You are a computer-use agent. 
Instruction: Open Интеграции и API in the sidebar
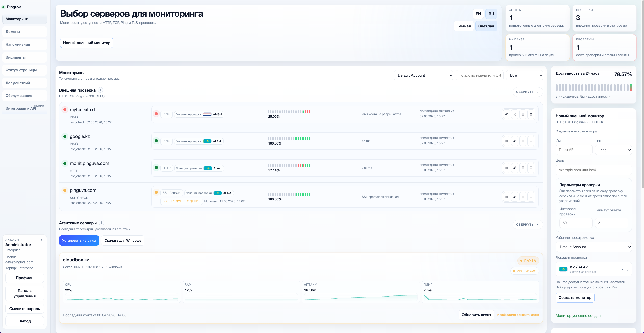click(24, 108)
